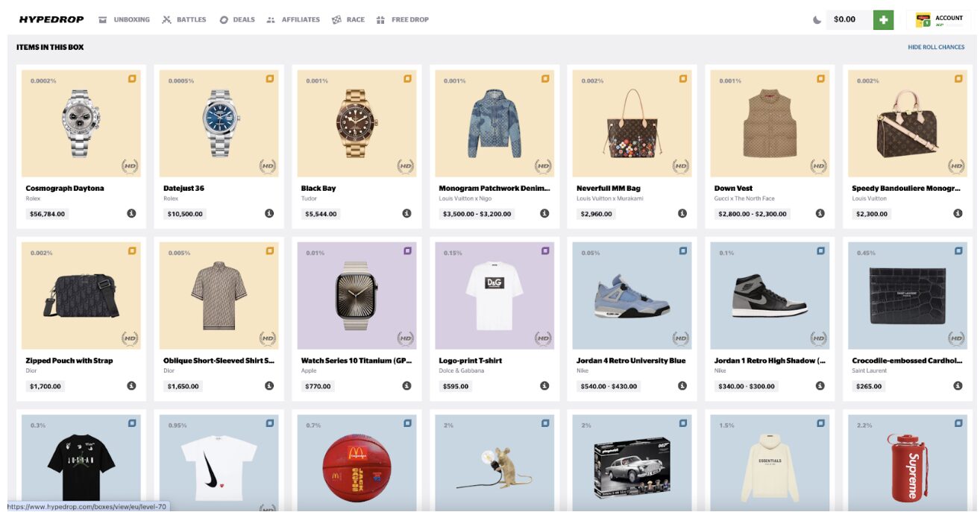The height and width of the screenshot is (512, 980).
Task: Open info icon for Neverfull MM Bag
Action: pyautogui.click(x=682, y=213)
